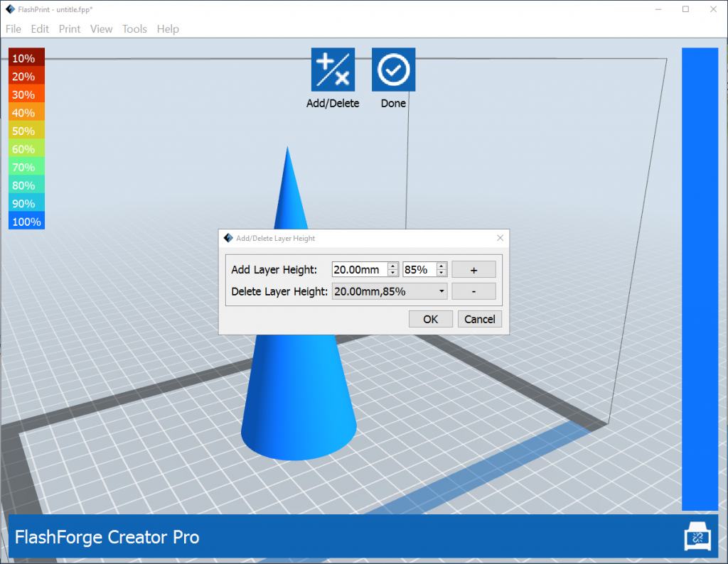Screen dimensions: 728x564
Task: Select the 40% color swatch
Action: click(26, 112)
